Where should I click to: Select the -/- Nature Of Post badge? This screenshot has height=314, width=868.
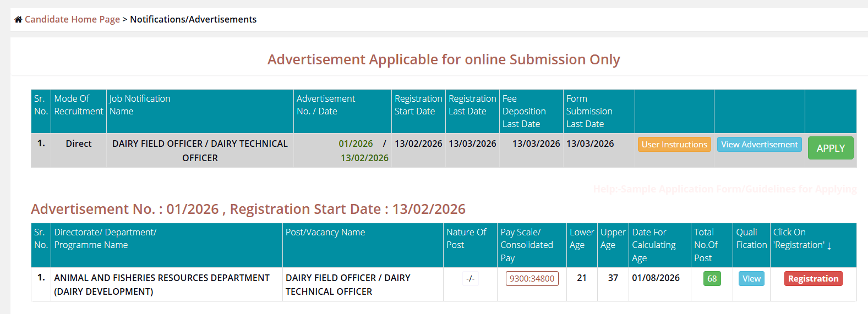click(470, 279)
